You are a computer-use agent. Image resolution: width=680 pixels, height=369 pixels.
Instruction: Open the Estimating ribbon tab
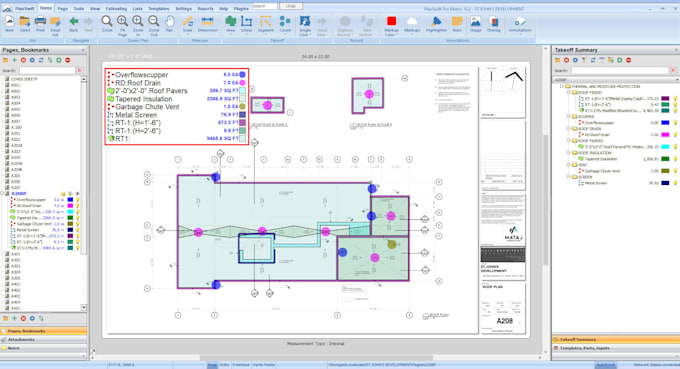(116, 9)
